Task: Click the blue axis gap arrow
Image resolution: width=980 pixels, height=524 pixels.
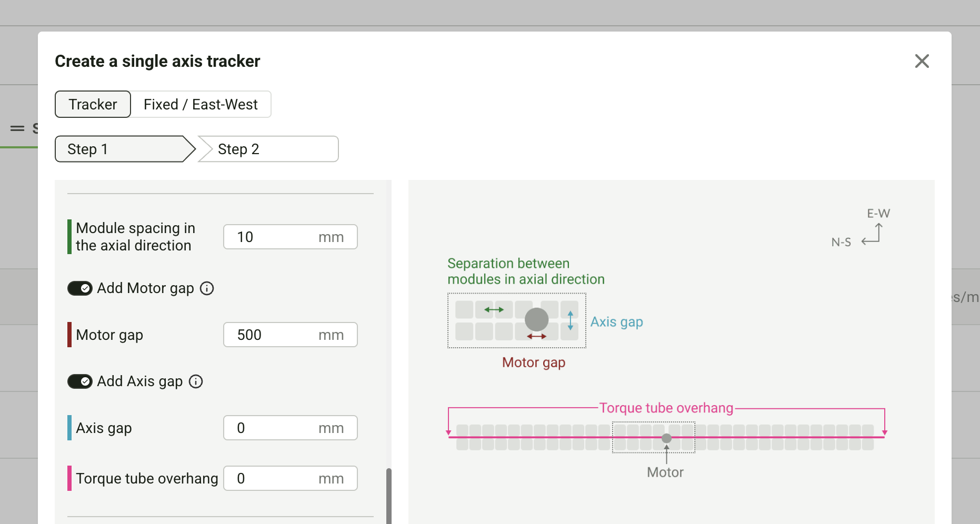Action: (571, 320)
